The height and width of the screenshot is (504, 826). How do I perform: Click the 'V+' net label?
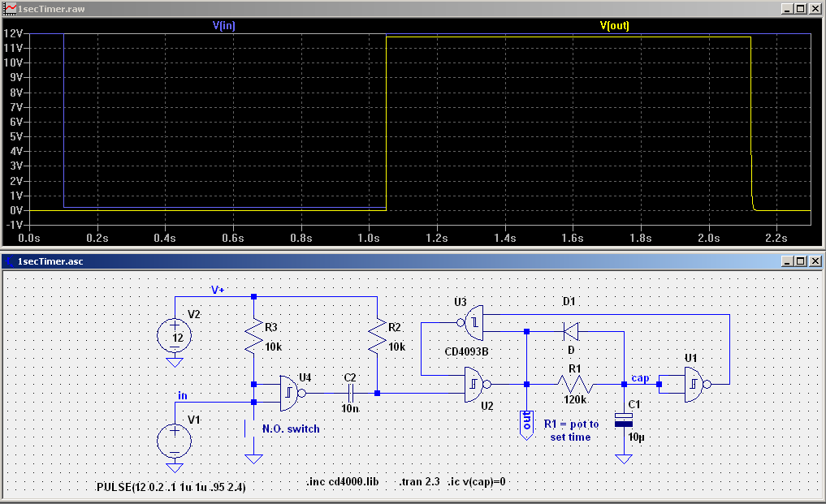pyautogui.click(x=218, y=290)
